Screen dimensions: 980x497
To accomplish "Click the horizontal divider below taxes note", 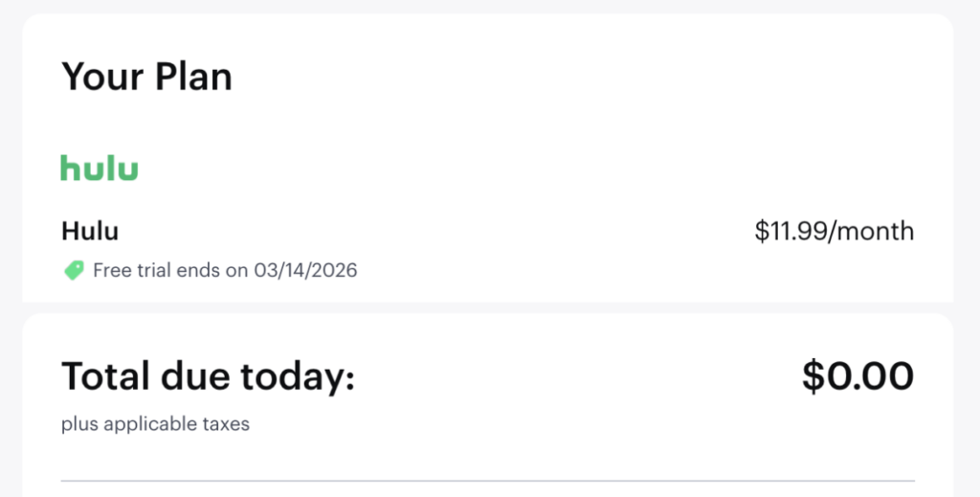I will point(488,480).
